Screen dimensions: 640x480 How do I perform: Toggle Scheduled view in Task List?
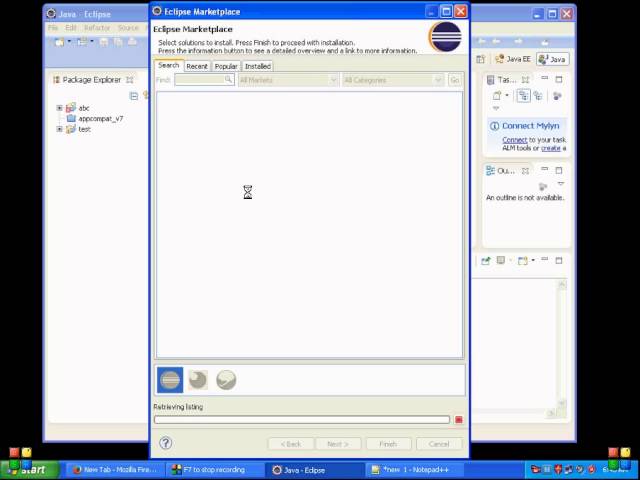tap(538, 96)
